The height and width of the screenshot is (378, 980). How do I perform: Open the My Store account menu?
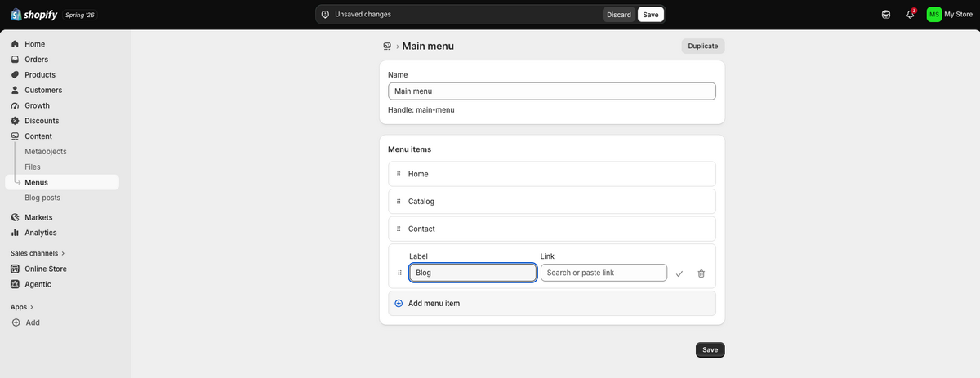click(950, 15)
